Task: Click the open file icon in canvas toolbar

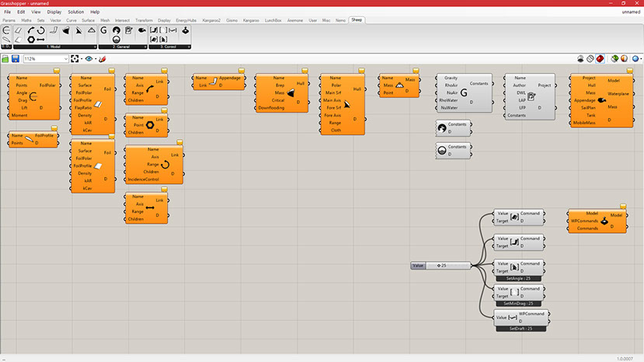Action: pos(5,58)
